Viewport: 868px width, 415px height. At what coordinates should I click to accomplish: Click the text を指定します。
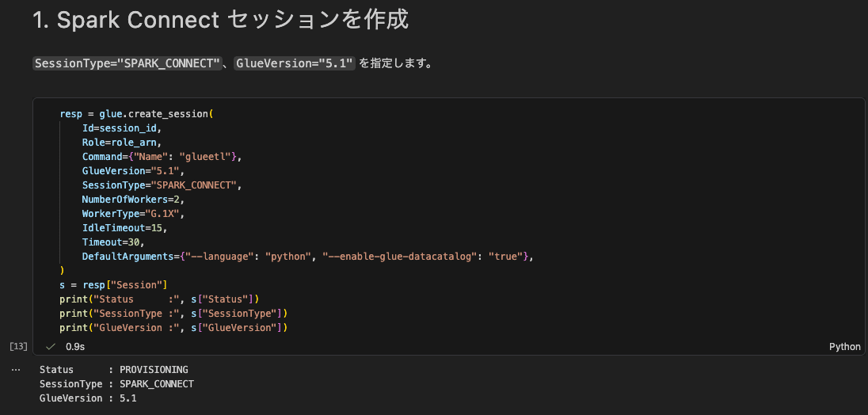coord(396,63)
